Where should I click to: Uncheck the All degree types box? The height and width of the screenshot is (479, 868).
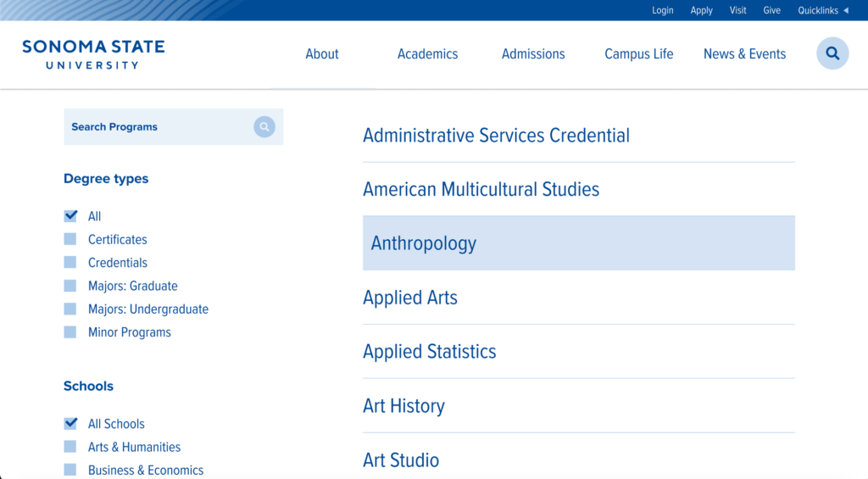pyautogui.click(x=70, y=216)
